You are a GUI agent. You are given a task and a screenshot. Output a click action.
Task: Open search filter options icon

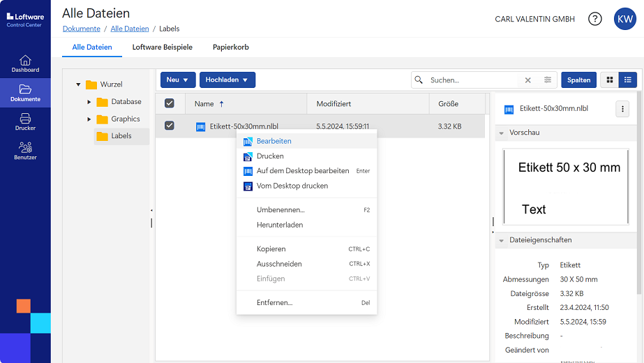(x=548, y=80)
